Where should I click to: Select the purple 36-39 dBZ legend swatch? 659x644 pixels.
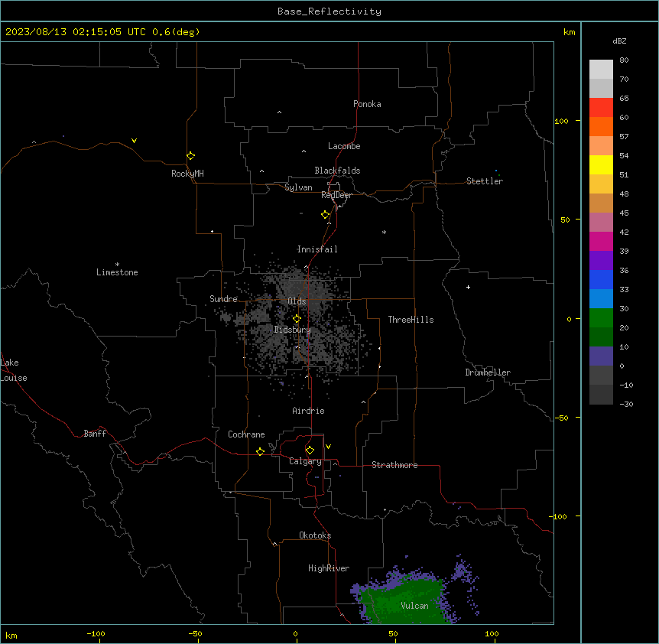(601, 261)
